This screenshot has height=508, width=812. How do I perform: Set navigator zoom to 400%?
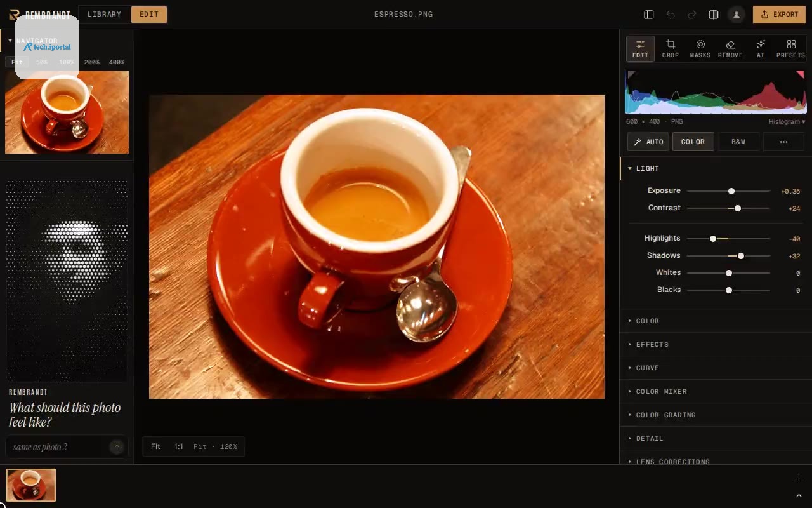click(x=117, y=62)
